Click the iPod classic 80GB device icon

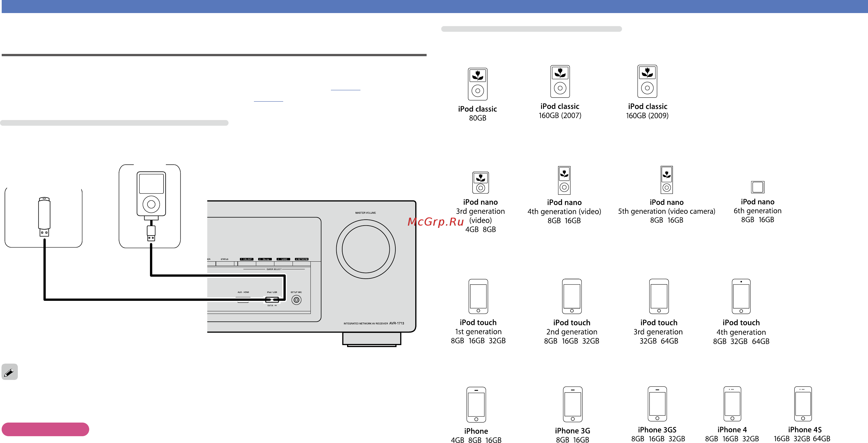477,84
